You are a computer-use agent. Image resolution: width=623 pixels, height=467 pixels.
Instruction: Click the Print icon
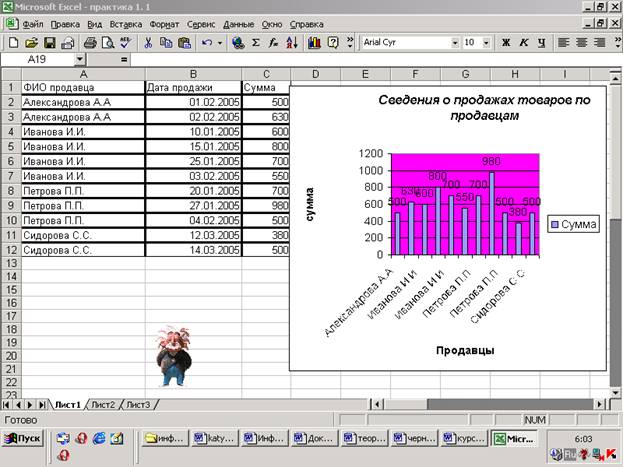pos(90,43)
